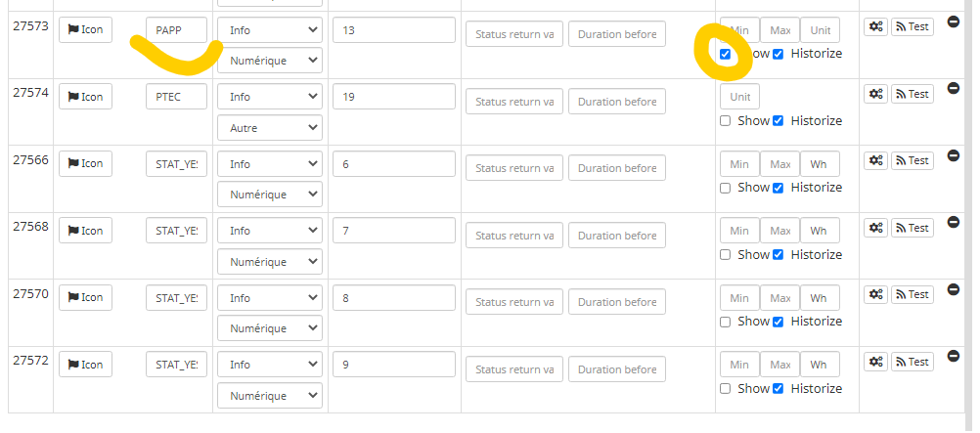Open the Info type dropdown for PAPP
The height and width of the screenshot is (433, 980).
tap(270, 30)
